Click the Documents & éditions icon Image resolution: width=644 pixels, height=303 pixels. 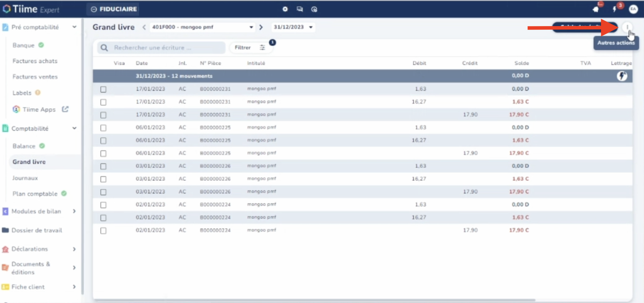(5, 267)
